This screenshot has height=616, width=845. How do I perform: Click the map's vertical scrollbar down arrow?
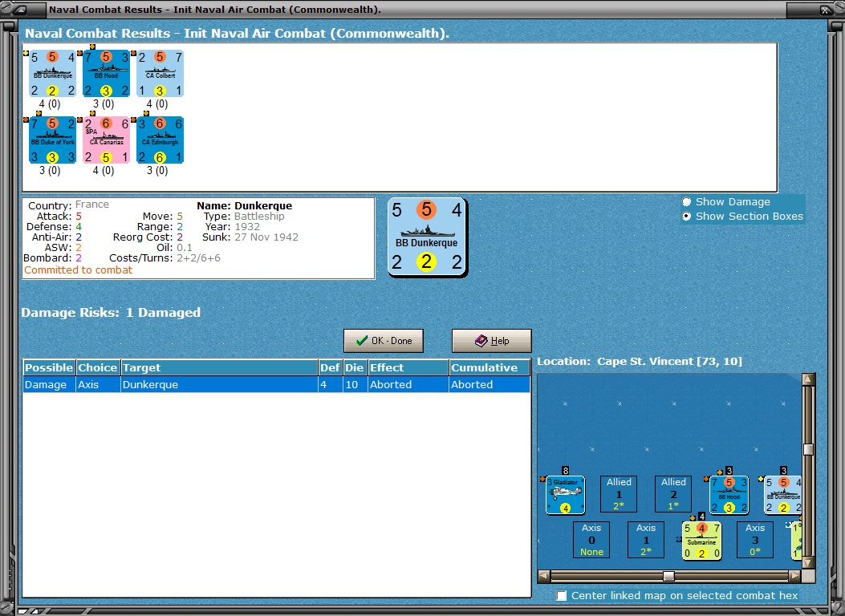[x=808, y=563]
